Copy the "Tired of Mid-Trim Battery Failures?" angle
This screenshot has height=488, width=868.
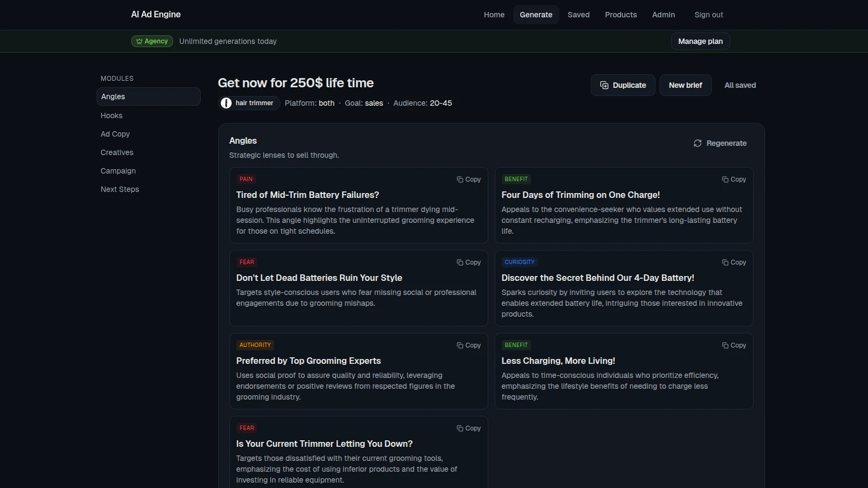(469, 179)
